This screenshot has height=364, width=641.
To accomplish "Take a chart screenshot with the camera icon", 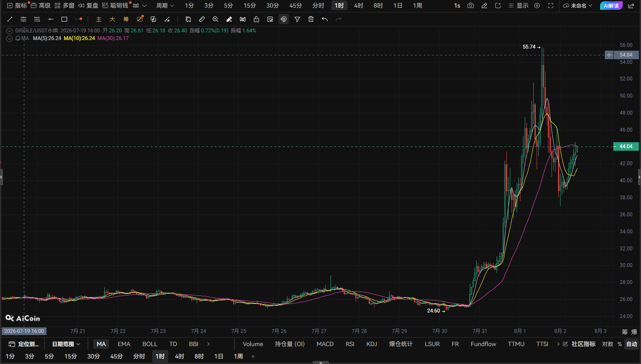I will coord(471,6).
